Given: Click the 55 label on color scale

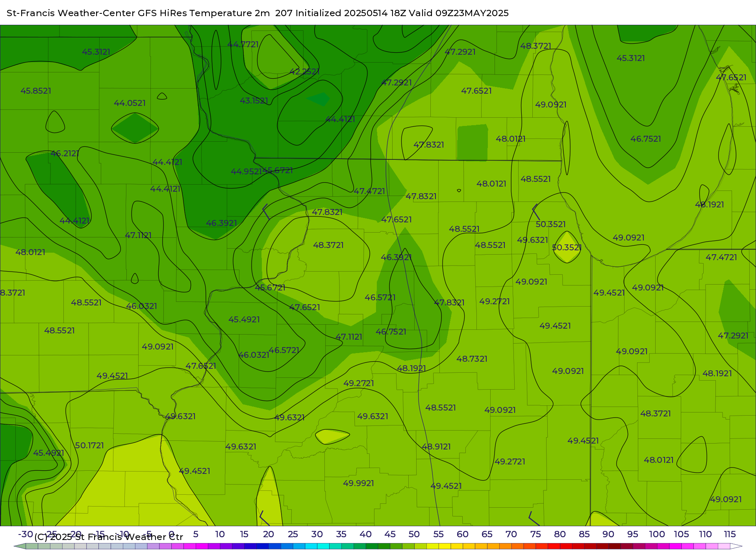Looking at the screenshot, I should pos(439,534).
